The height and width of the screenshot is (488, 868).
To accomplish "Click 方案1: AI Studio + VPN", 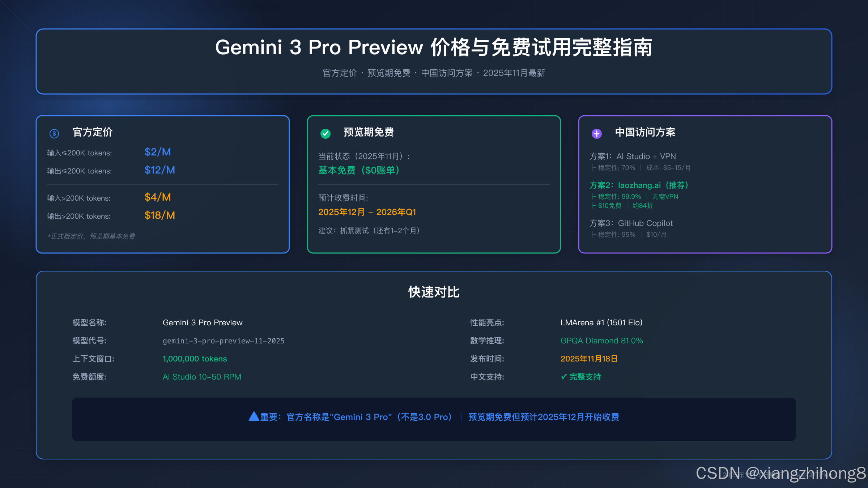I will coord(633,156).
